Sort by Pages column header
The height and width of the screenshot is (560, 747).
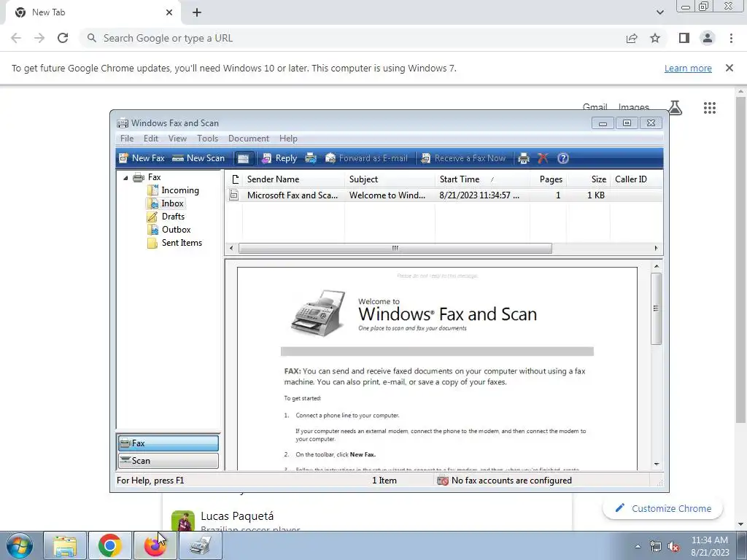[548, 179]
